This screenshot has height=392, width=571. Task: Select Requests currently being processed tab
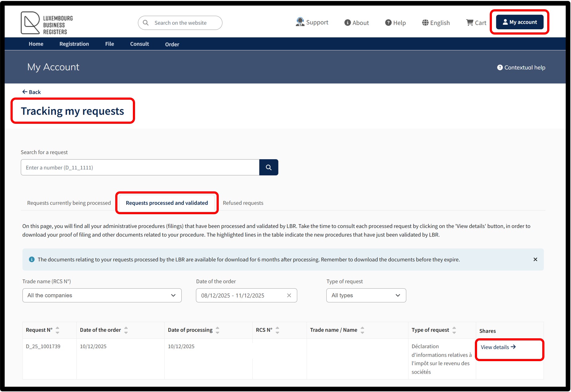[69, 203]
